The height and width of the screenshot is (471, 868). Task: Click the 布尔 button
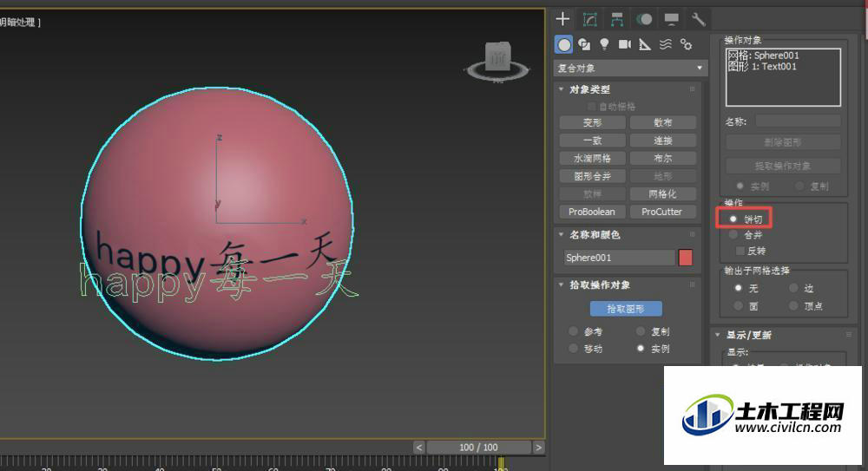click(662, 158)
